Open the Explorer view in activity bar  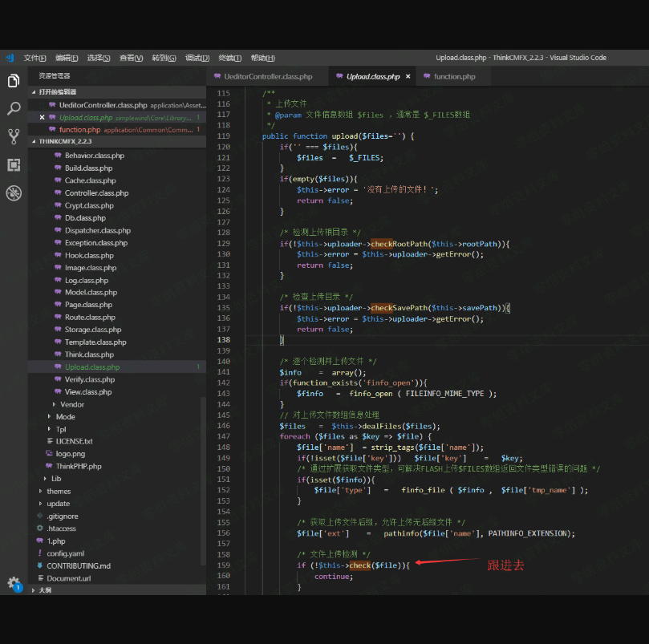[14, 81]
